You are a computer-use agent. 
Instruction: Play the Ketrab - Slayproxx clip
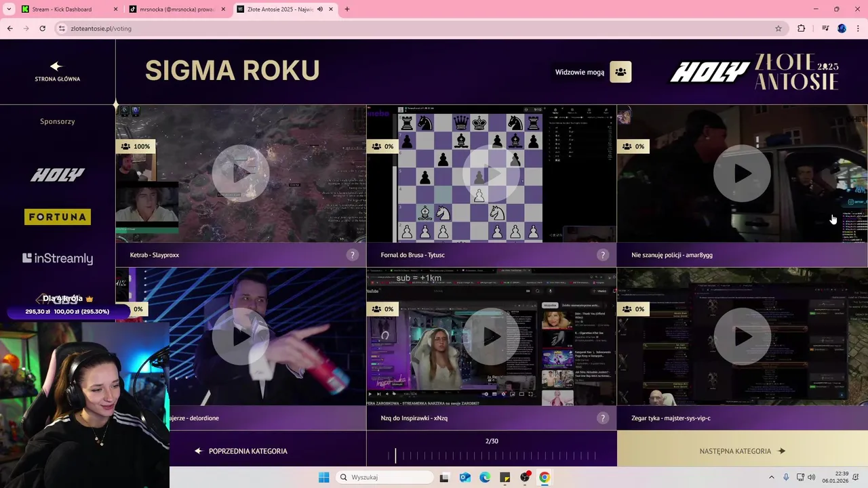pos(240,174)
